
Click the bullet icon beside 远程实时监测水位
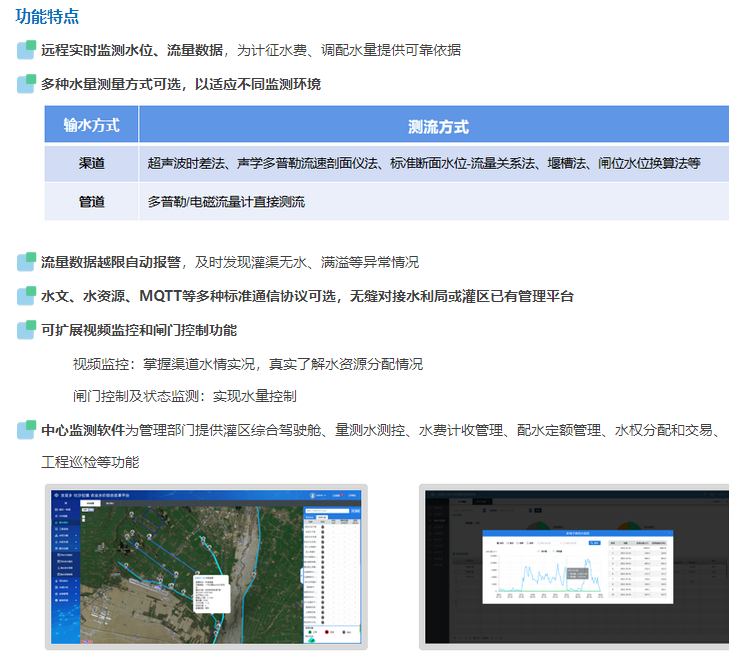27,50
